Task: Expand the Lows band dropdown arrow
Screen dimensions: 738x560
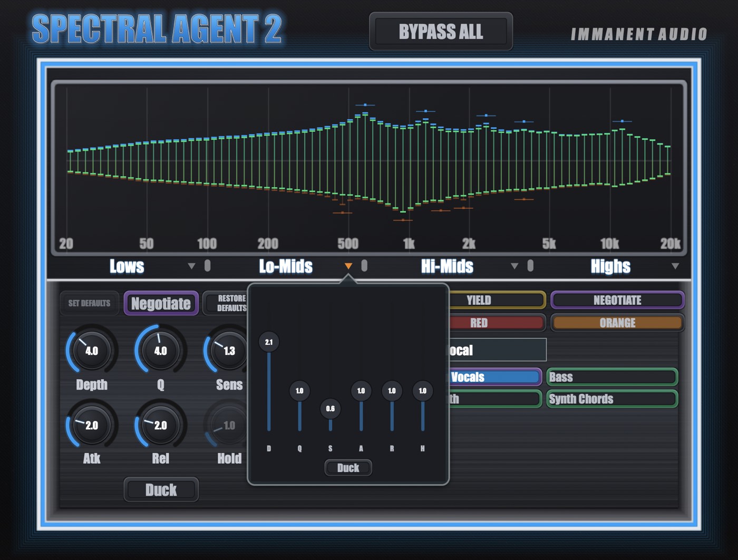Action: tap(192, 266)
